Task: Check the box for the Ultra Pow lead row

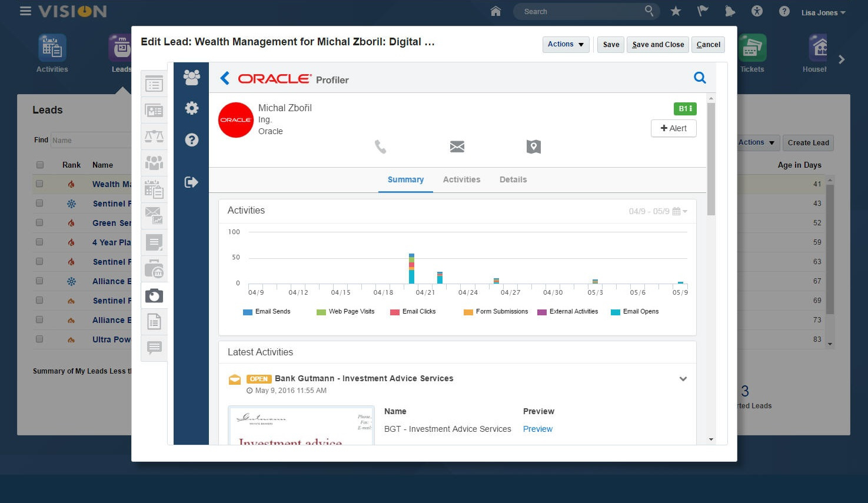Action: [39, 339]
